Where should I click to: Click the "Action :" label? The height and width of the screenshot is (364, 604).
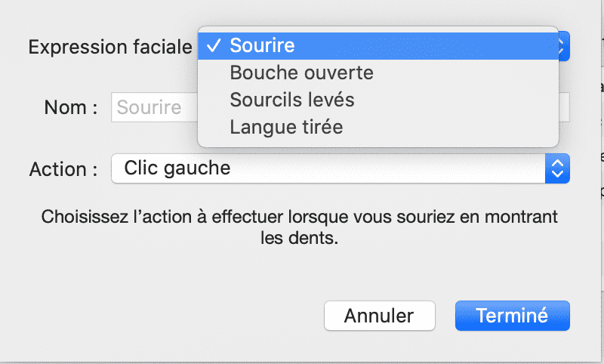point(63,168)
